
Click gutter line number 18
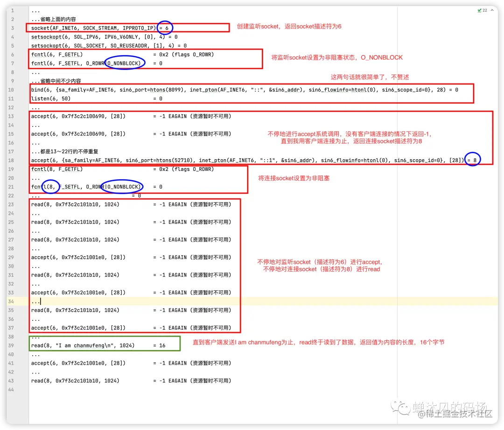click(x=11, y=160)
